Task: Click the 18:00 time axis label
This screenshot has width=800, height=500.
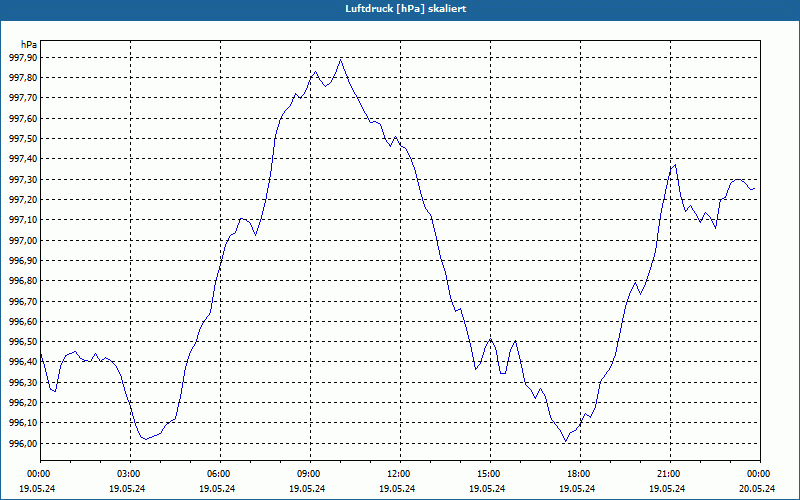Action: 580,473
